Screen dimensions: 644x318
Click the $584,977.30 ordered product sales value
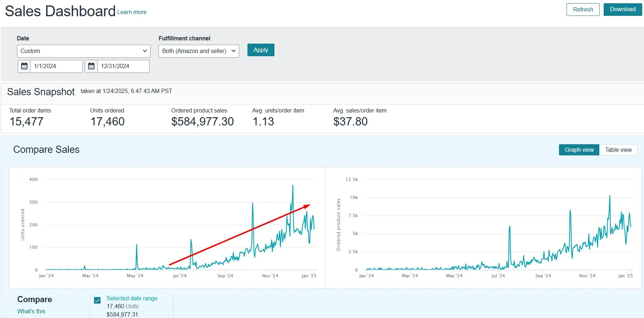tap(202, 122)
